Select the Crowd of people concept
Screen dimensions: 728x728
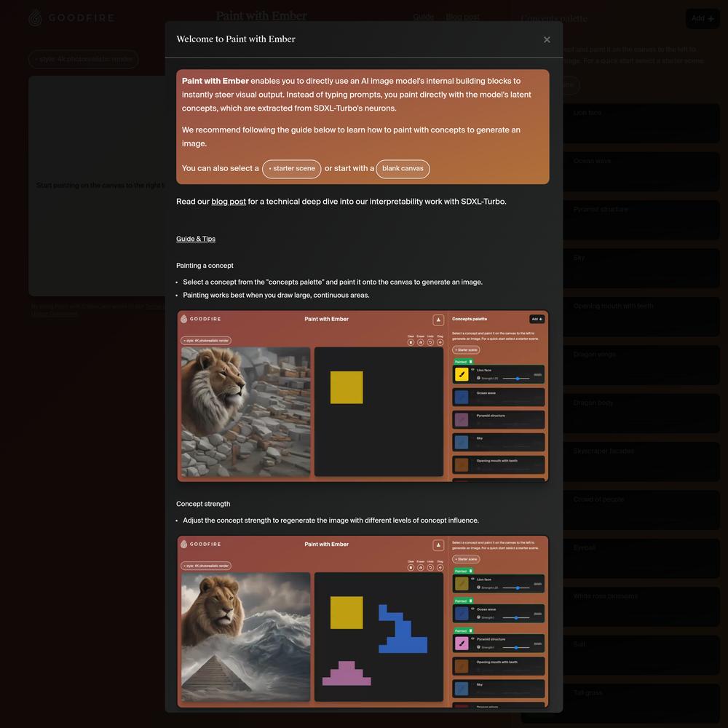click(x=641, y=510)
